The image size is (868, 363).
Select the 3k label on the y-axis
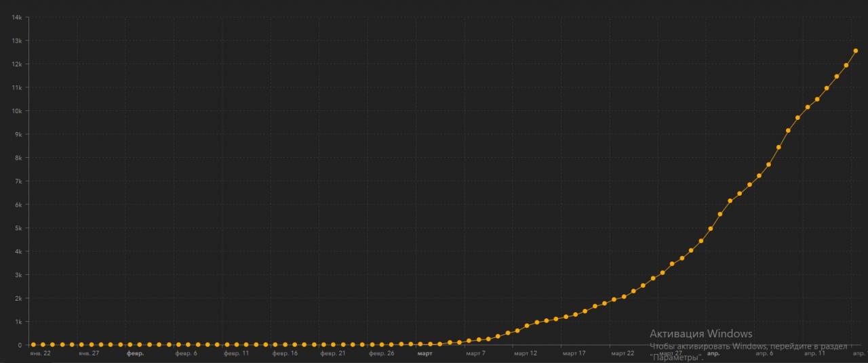click(x=18, y=275)
